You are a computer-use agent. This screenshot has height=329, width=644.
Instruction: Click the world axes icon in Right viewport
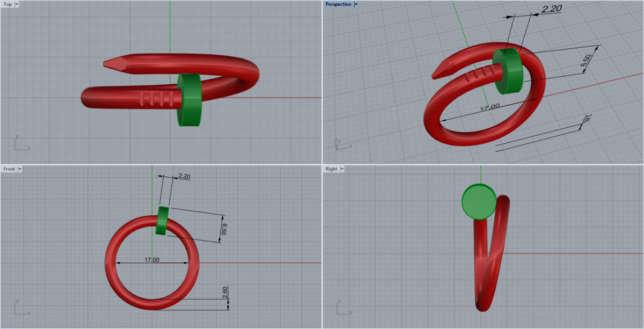[x=343, y=308]
